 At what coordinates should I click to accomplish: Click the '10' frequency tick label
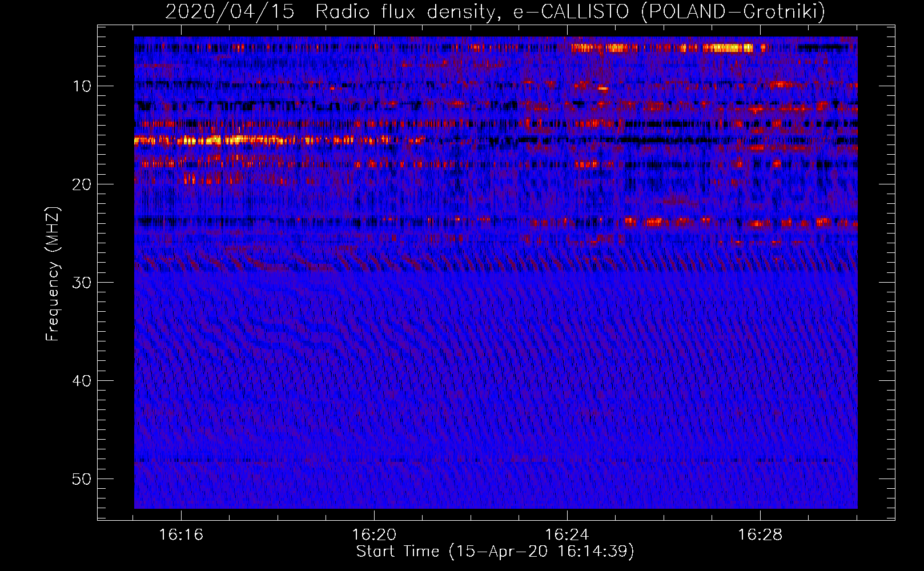tap(82, 86)
